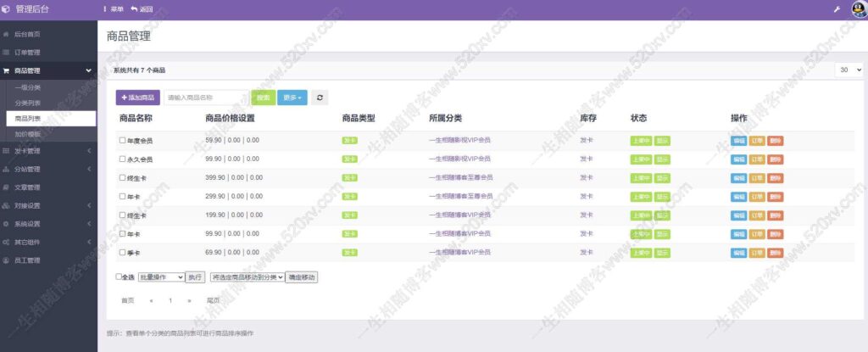Click the 系统设置 gear icon
This screenshot has width=868, height=352.
tap(6, 224)
